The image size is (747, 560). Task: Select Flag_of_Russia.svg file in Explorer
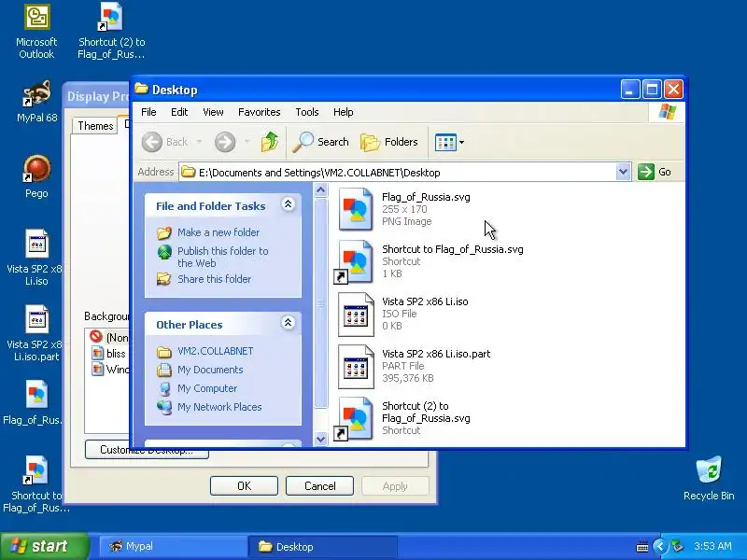click(404, 209)
